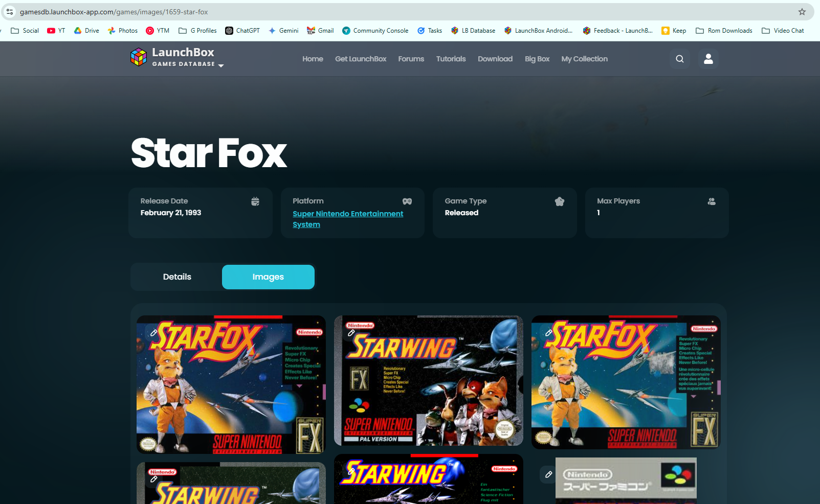Viewport: 820px width, 504px height.
Task: Open the YTM bookmark
Action: (158, 31)
